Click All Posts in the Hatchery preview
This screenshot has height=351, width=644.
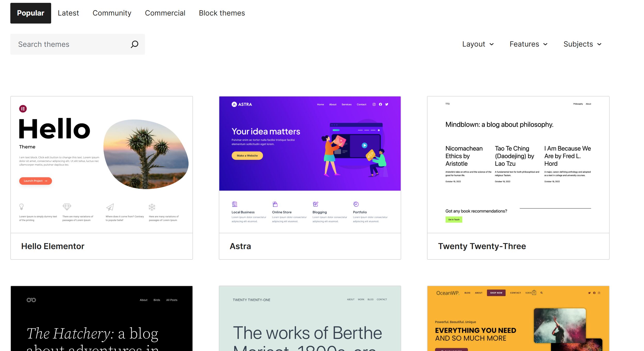click(172, 300)
